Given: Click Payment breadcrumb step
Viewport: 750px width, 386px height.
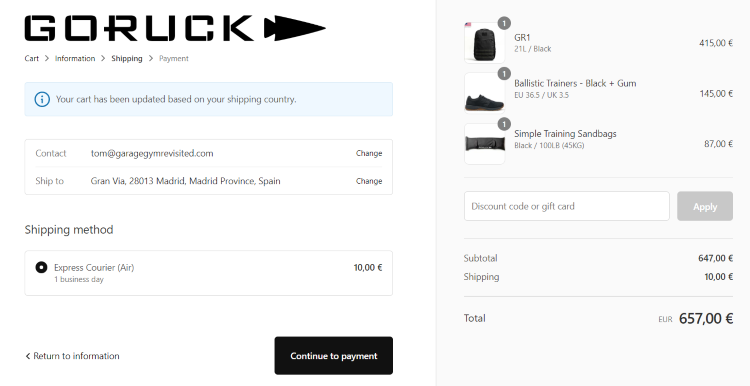Looking at the screenshot, I should coord(174,58).
